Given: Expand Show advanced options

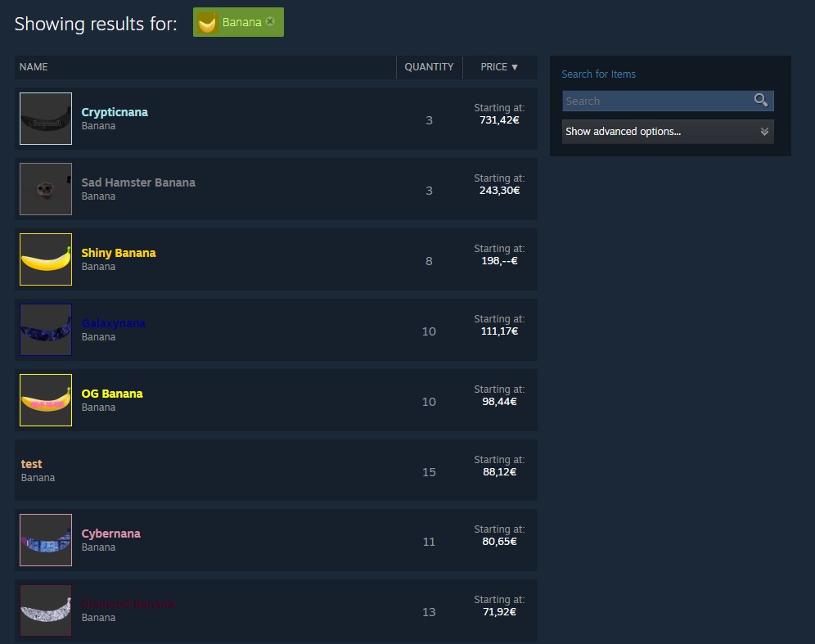Looking at the screenshot, I should click(x=668, y=132).
